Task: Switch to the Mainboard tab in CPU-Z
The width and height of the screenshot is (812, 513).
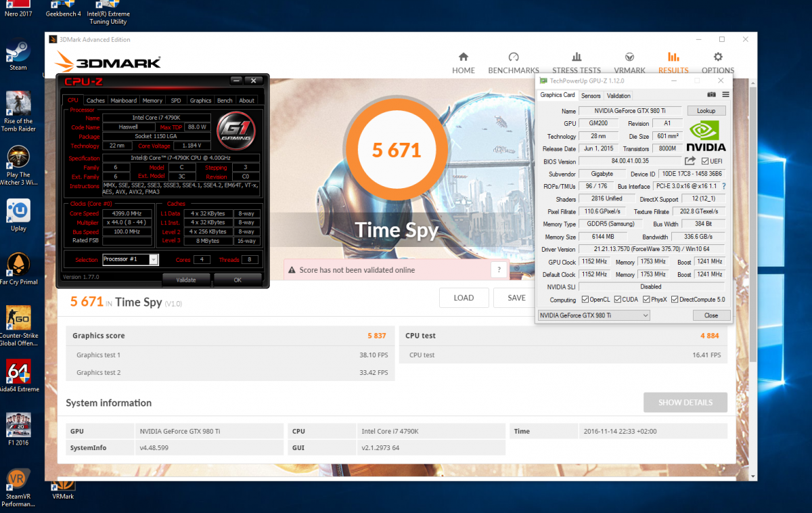Action: click(x=123, y=100)
